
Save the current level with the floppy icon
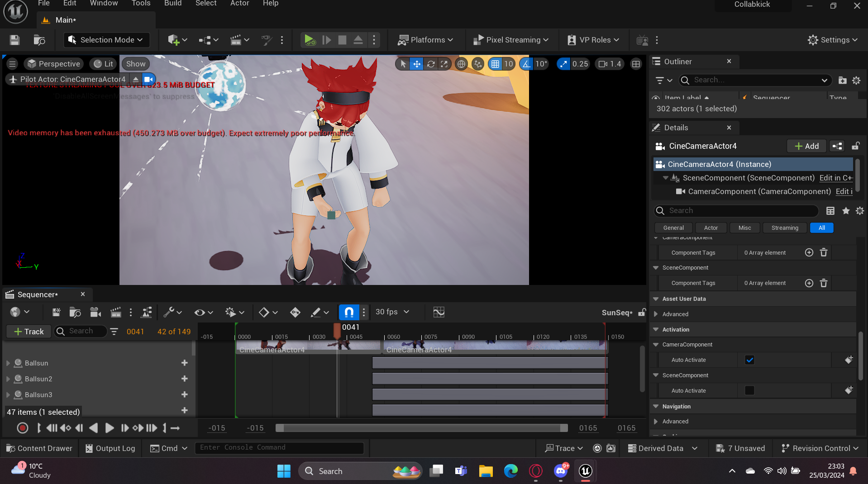point(14,40)
